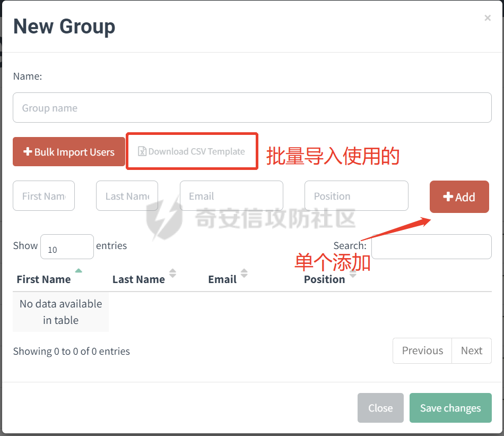Select the Position input field
This screenshot has width=504, height=436.
coord(356,196)
